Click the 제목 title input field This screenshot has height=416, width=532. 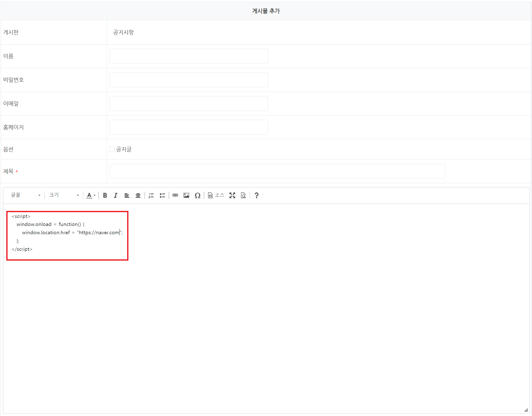(x=277, y=171)
